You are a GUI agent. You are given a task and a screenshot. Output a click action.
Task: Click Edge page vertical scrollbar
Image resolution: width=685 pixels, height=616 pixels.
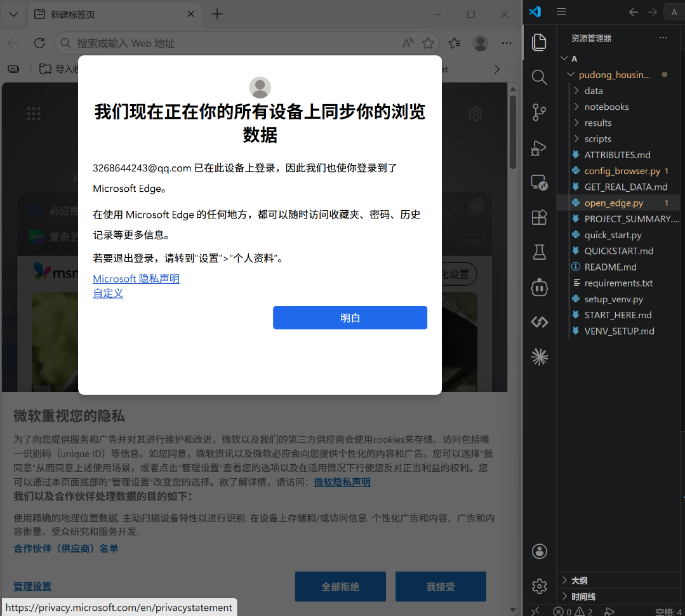513,132
